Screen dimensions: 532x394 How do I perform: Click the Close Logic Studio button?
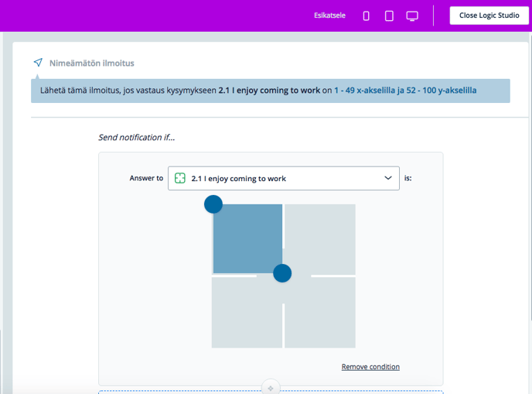click(x=489, y=15)
